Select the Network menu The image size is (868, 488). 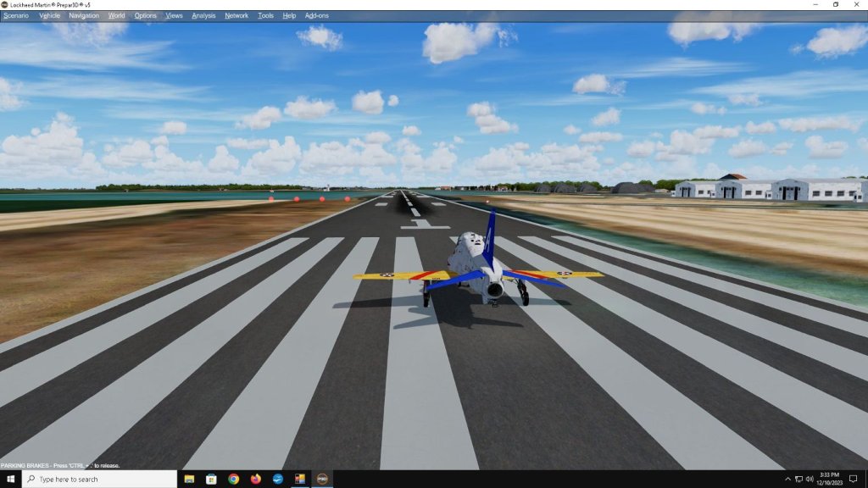point(236,15)
